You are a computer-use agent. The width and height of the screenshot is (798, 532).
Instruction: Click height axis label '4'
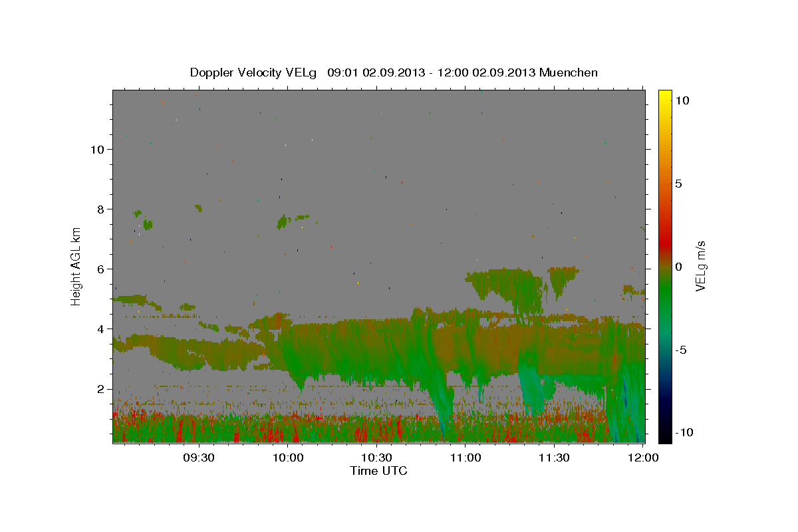102,329
